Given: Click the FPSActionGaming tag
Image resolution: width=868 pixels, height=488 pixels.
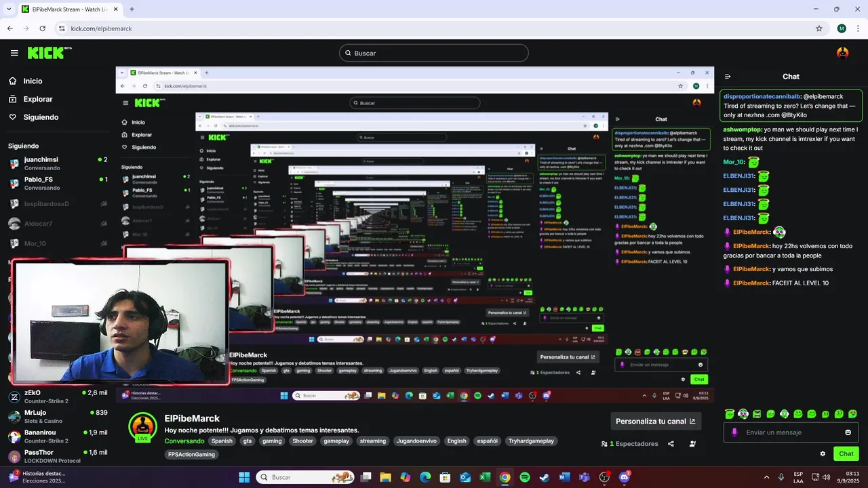Looking at the screenshot, I should (x=192, y=454).
